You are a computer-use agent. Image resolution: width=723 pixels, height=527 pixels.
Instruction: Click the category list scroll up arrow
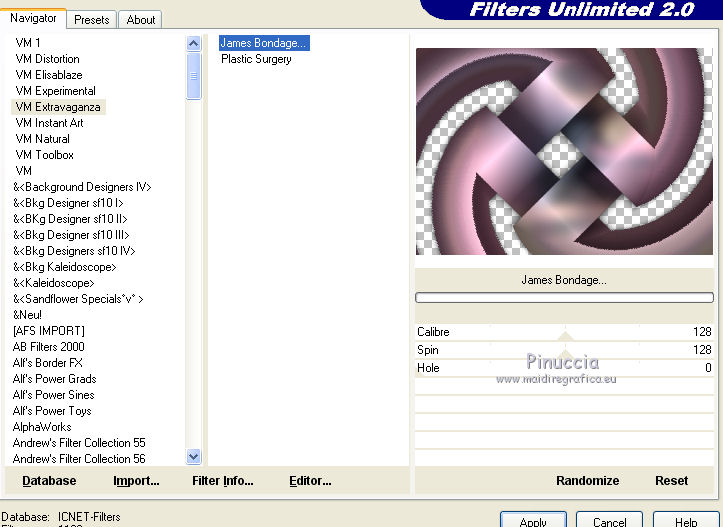tap(194, 44)
